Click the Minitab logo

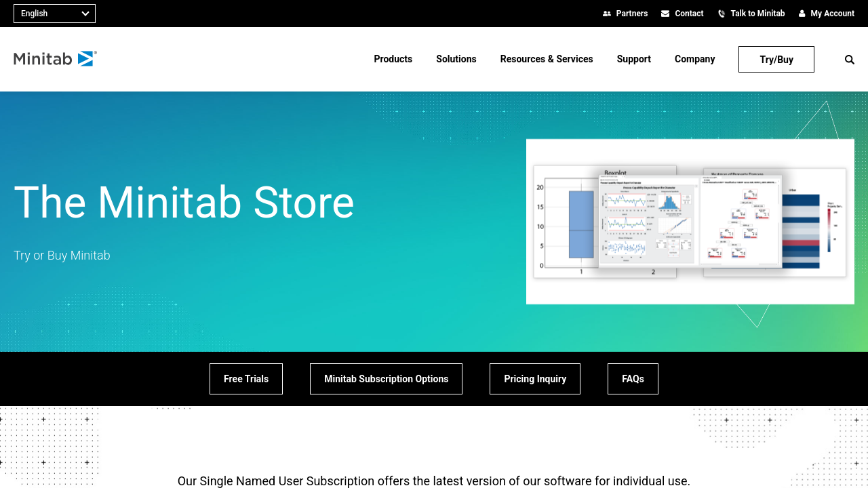55,59
